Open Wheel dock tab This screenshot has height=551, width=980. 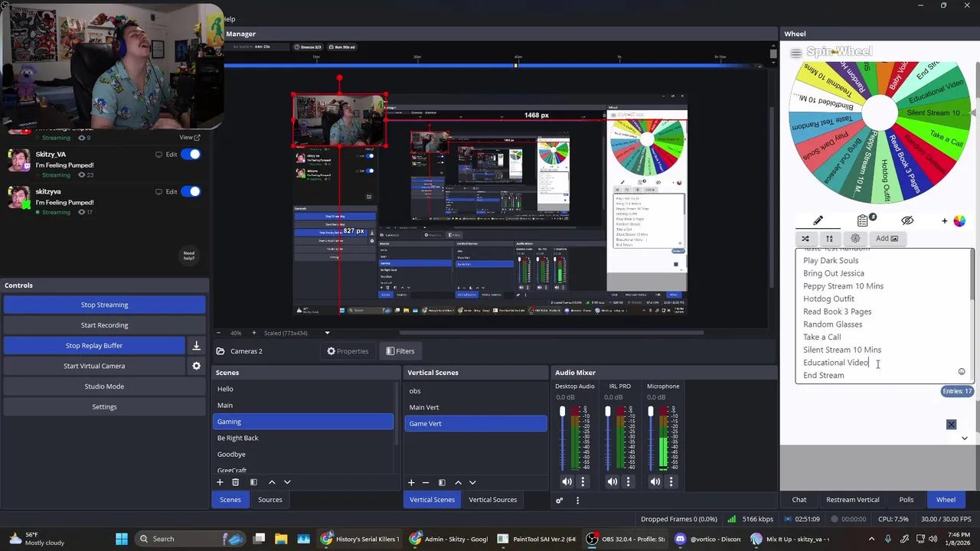[946, 500]
